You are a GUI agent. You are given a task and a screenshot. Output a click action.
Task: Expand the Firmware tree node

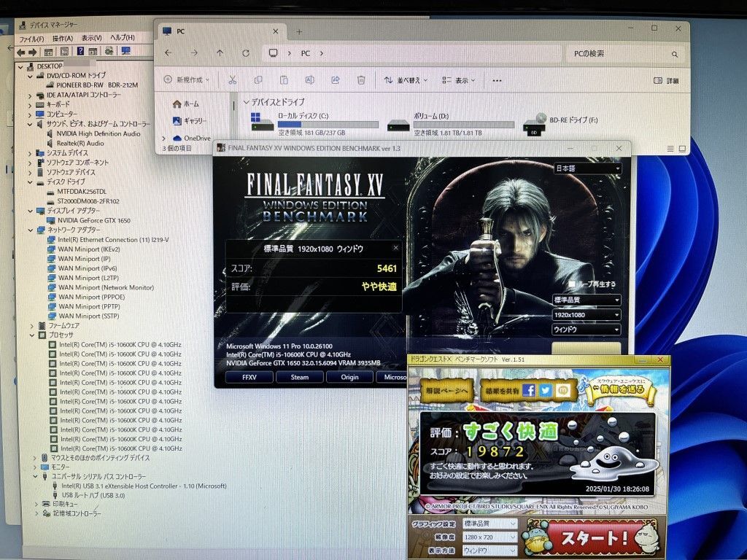pyautogui.click(x=32, y=326)
